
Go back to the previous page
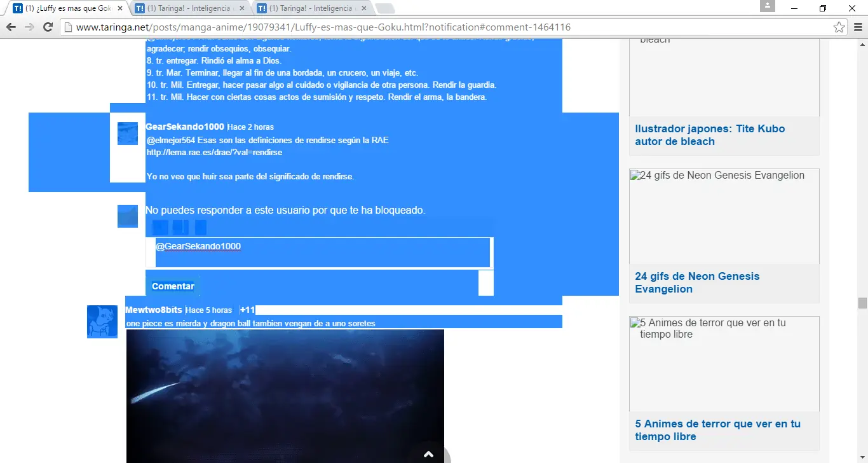[x=11, y=27]
